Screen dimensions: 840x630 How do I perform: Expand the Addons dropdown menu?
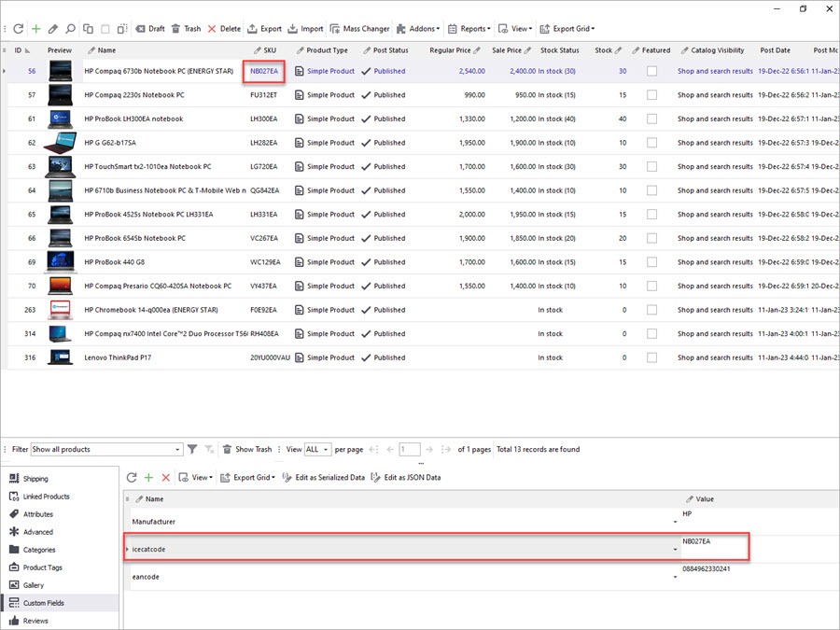point(420,29)
